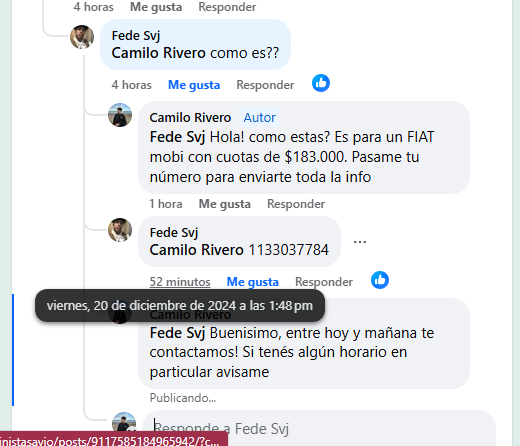Click the like reaction icon under phone number comment
Image resolution: width=520 pixels, height=446 pixels.
pos(380,280)
